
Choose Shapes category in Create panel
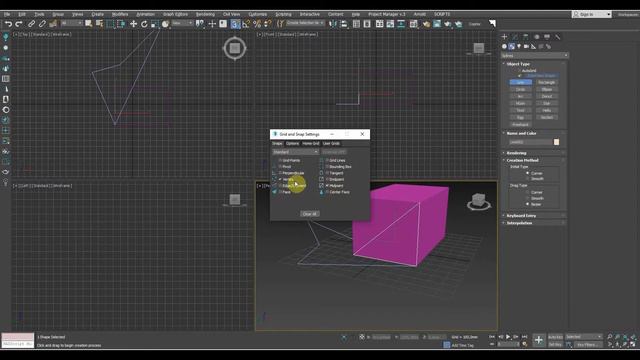point(512,47)
